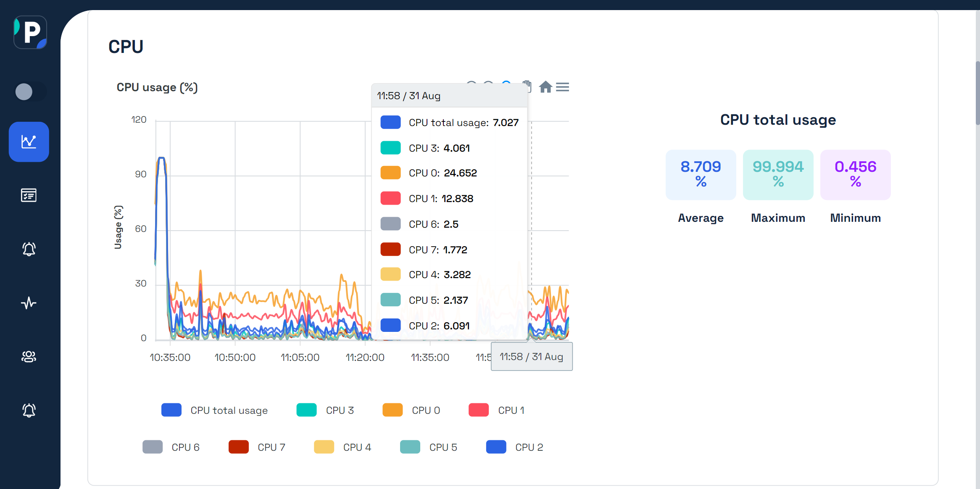The width and height of the screenshot is (980, 489).
Task: Click the Maximum usage stat card
Action: coord(777,175)
